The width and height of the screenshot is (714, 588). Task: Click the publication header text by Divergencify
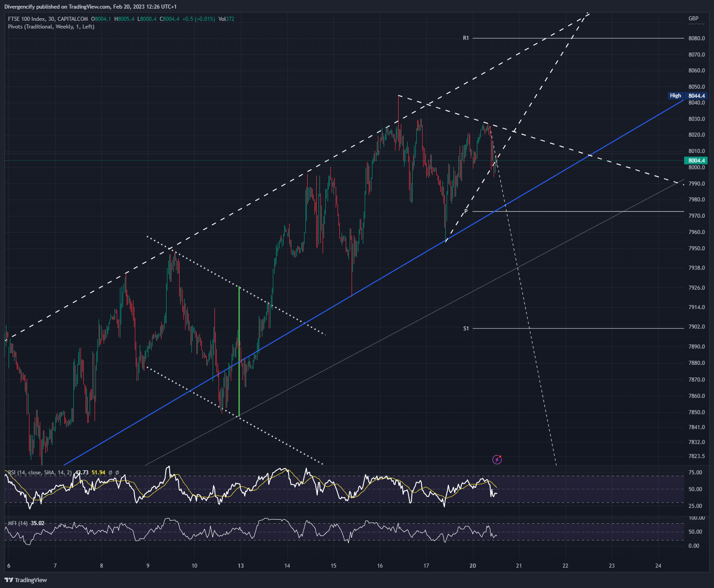pyautogui.click(x=90, y=7)
